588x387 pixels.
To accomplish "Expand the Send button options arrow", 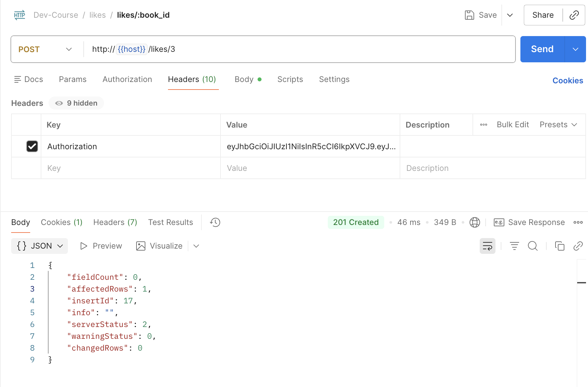I will tap(575, 49).
